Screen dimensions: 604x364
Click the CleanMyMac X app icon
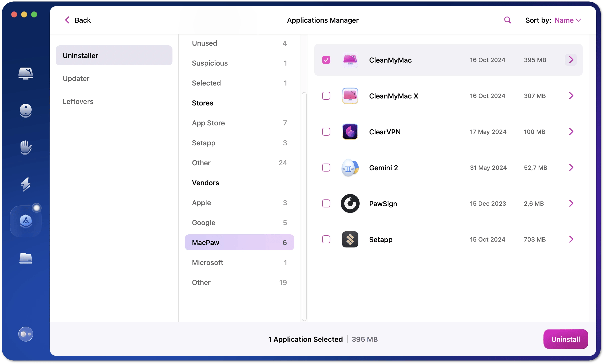pos(350,96)
